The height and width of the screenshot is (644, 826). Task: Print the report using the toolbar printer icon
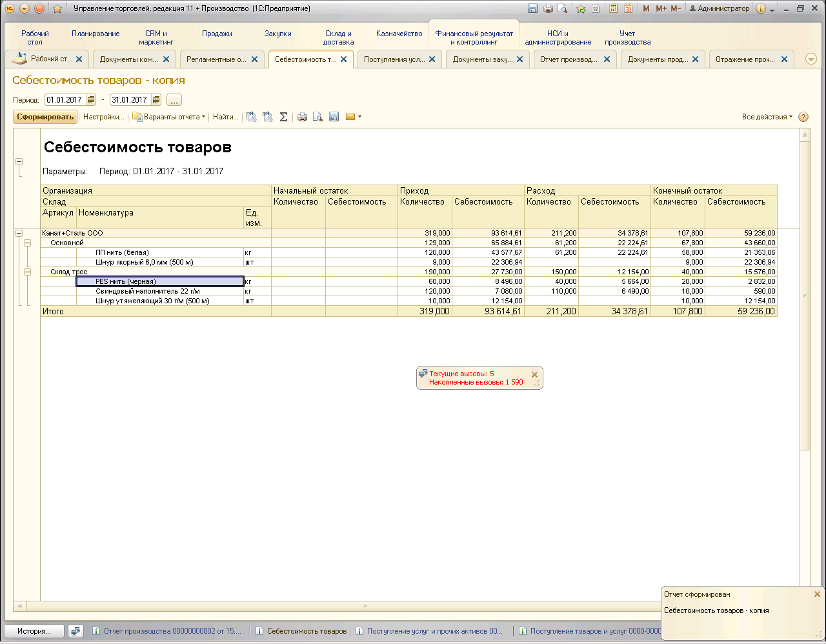coord(302,117)
